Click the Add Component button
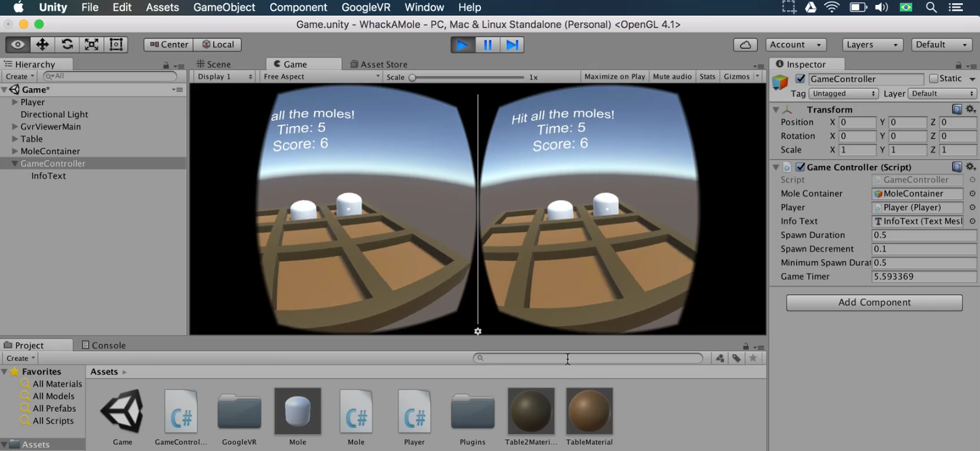The height and width of the screenshot is (451, 980). click(x=874, y=302)
